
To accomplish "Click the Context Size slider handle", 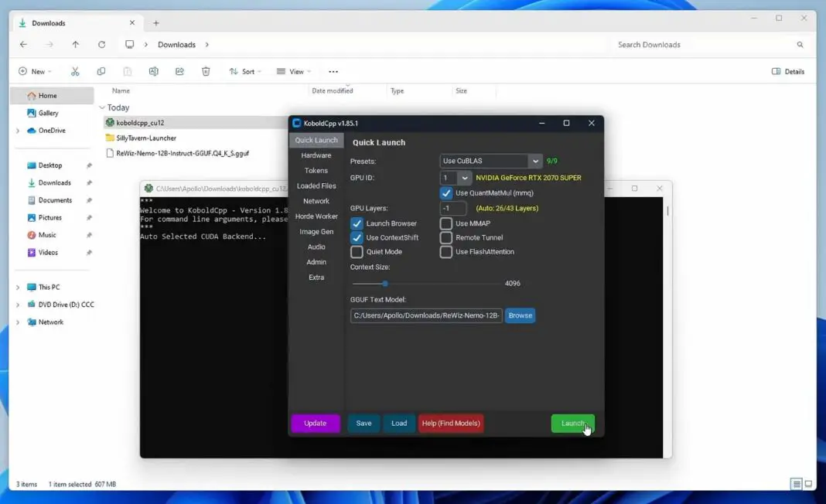I will [x=385, y=284].
